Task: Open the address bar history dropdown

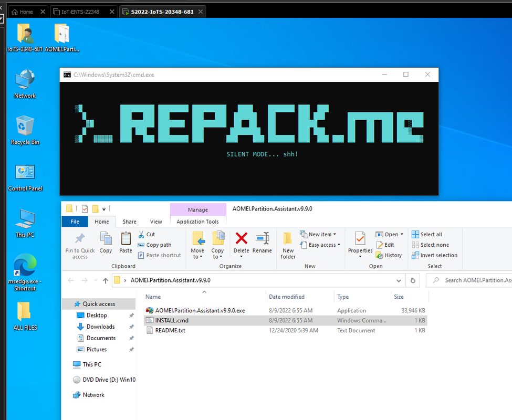Action: [x=399, y=281]
